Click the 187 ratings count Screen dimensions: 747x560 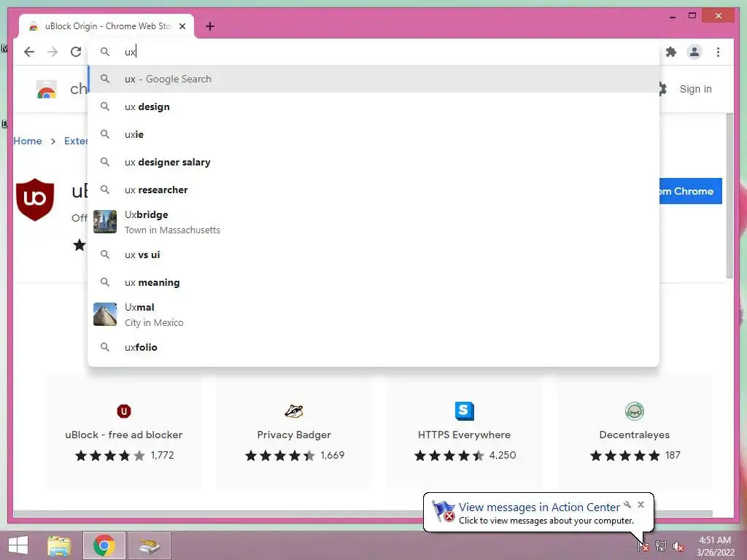coord(673,455)
